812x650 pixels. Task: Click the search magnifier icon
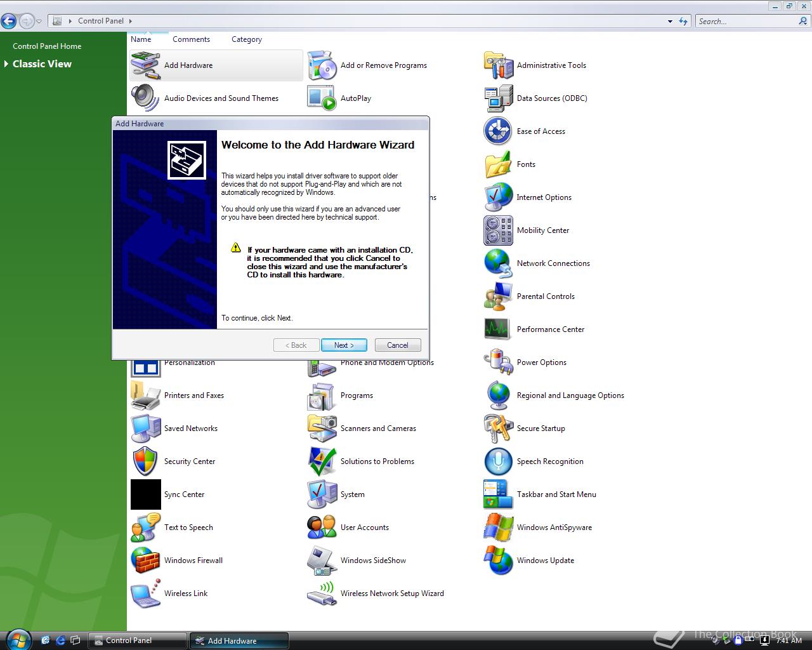(x=803, y=21)
